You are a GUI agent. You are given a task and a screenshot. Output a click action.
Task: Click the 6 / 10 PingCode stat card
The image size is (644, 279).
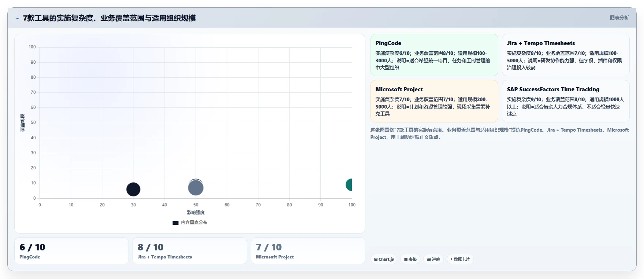(x=71, y=251)
